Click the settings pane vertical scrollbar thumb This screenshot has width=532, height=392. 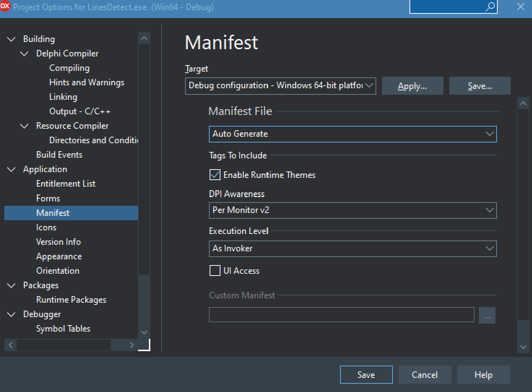(x=523, y=215)
